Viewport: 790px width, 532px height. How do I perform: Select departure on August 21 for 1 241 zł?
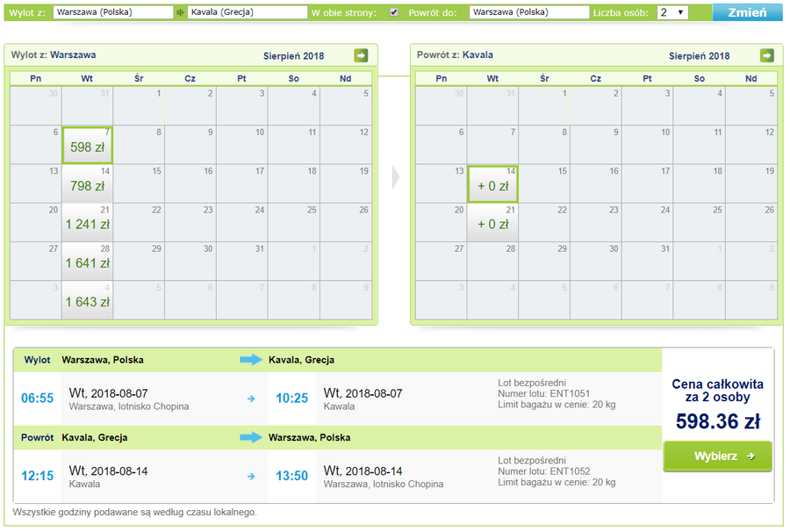87,223
